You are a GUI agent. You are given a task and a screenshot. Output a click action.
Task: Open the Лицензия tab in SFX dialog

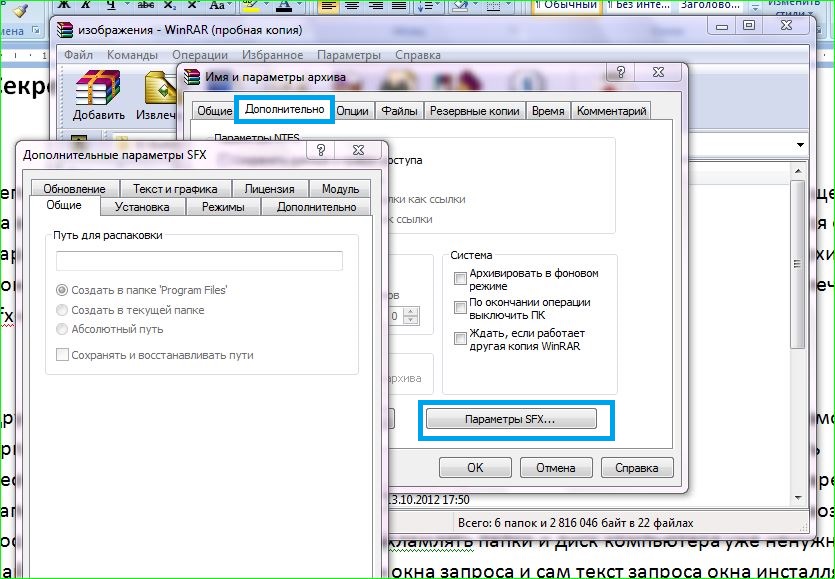coord(269,189)
